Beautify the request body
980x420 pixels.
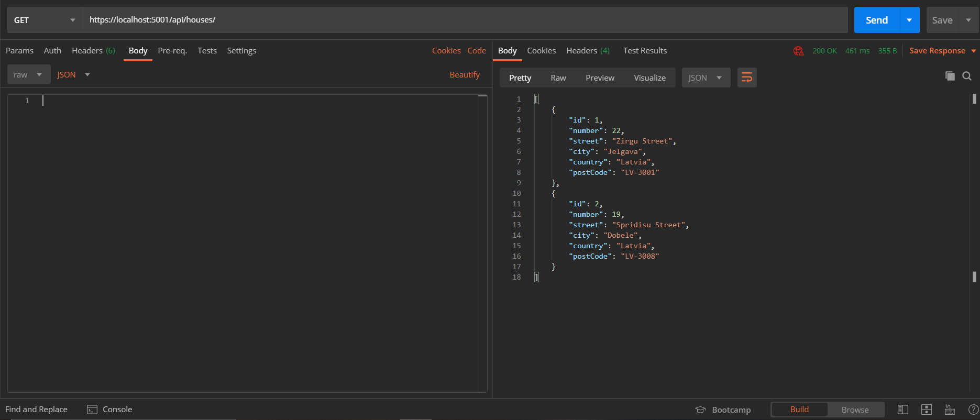[465, 74]
